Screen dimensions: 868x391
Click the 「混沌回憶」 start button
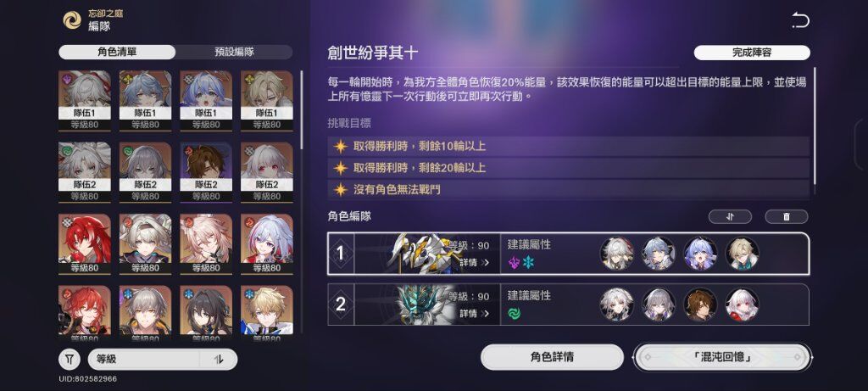(x=722, y=357)
